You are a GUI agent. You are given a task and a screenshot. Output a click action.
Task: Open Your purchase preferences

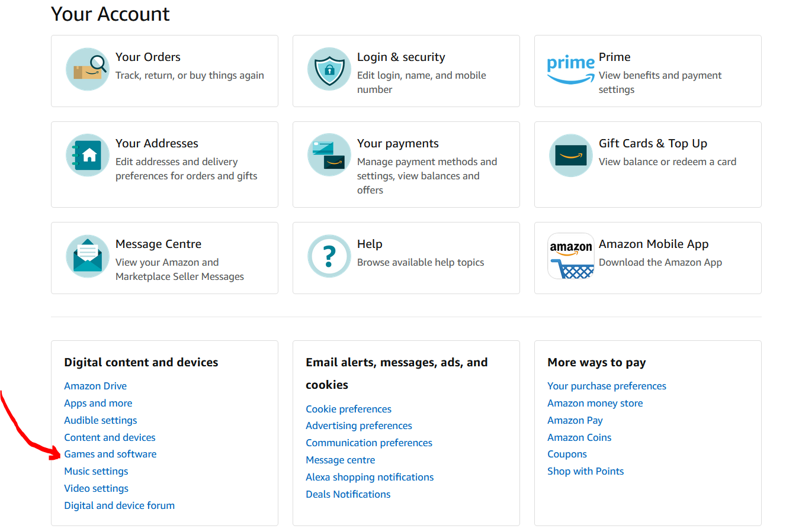coord(607,386)
